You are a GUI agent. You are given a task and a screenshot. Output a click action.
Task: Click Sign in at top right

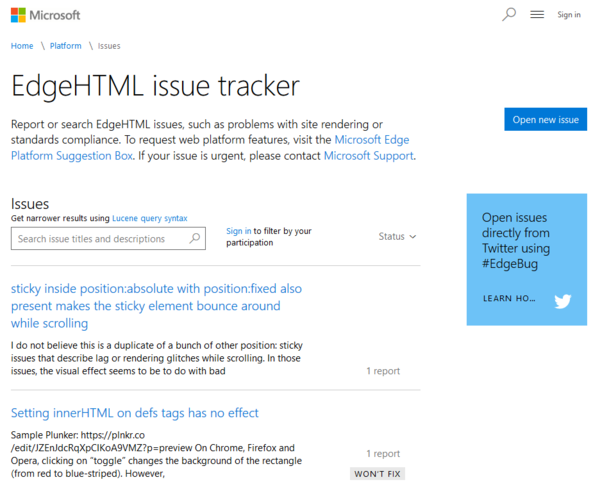tap(569, 15)
